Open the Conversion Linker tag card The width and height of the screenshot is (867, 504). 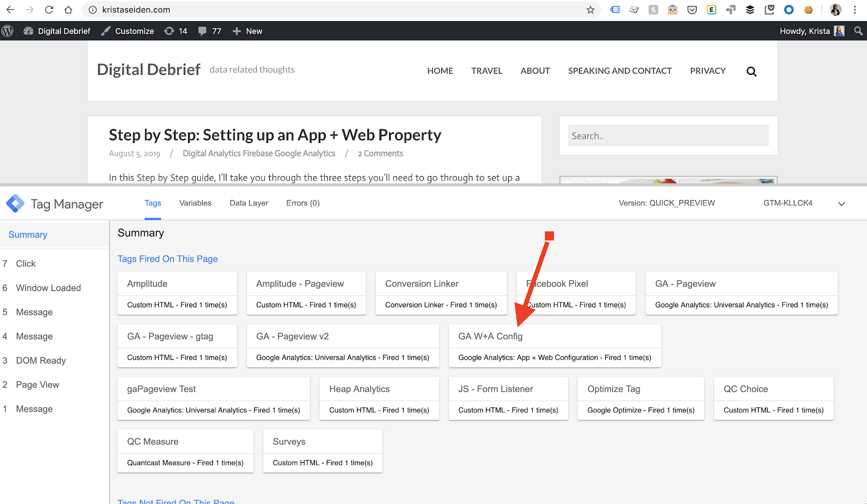[x=441, y=293]
